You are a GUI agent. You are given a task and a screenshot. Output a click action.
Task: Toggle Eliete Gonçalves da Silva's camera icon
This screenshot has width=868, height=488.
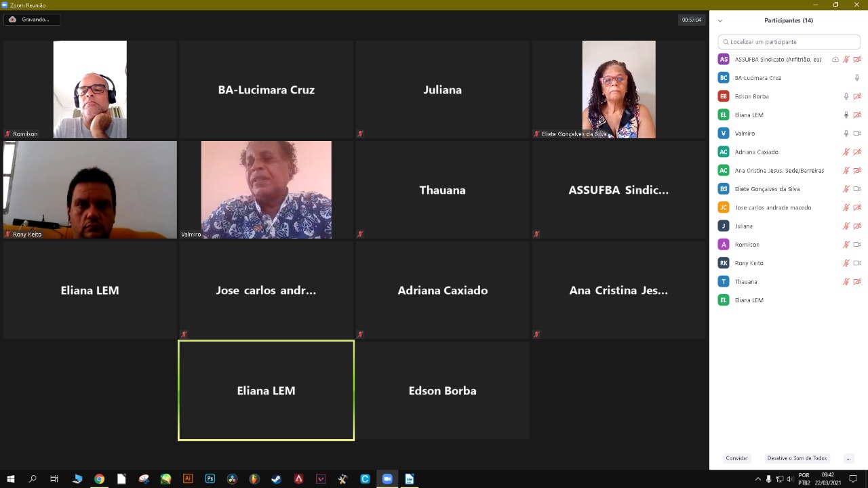pos(856,189)
